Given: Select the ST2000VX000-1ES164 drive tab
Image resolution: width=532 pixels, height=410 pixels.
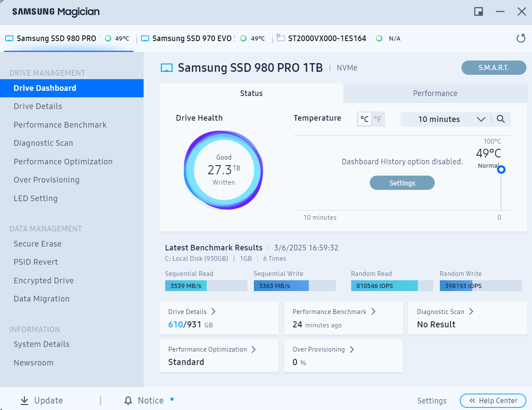Looking at the screenshot, I should [x=339, y=38].
